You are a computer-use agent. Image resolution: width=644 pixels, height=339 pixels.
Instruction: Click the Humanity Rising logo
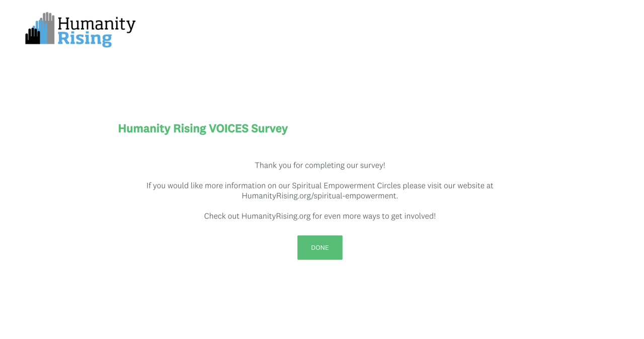(x=80, y=30)
